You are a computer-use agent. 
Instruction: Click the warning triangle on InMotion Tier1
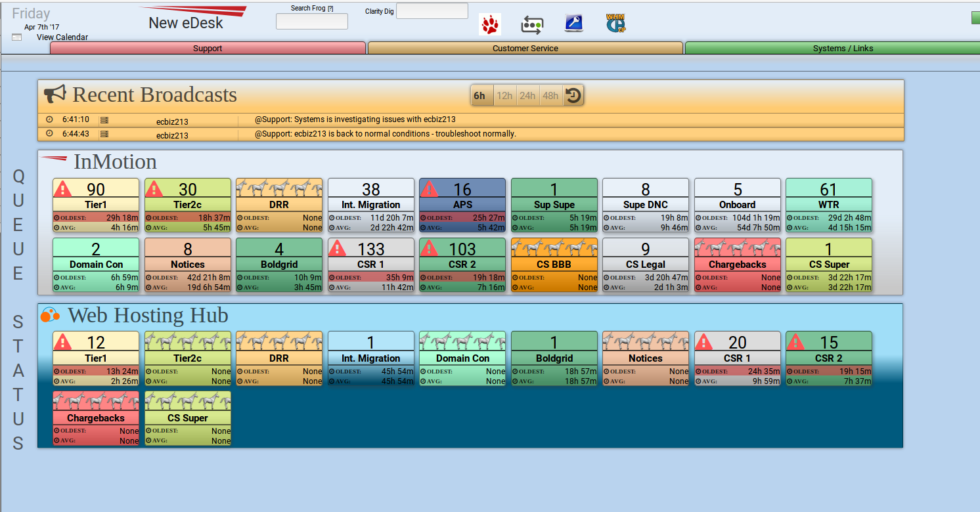(x=62, y=189)
